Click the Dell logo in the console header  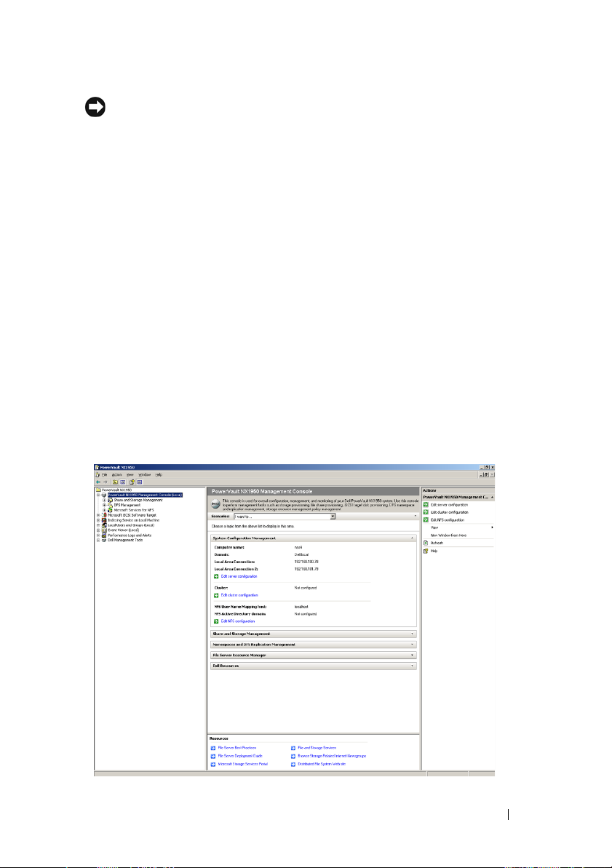[x=217, y=503]
